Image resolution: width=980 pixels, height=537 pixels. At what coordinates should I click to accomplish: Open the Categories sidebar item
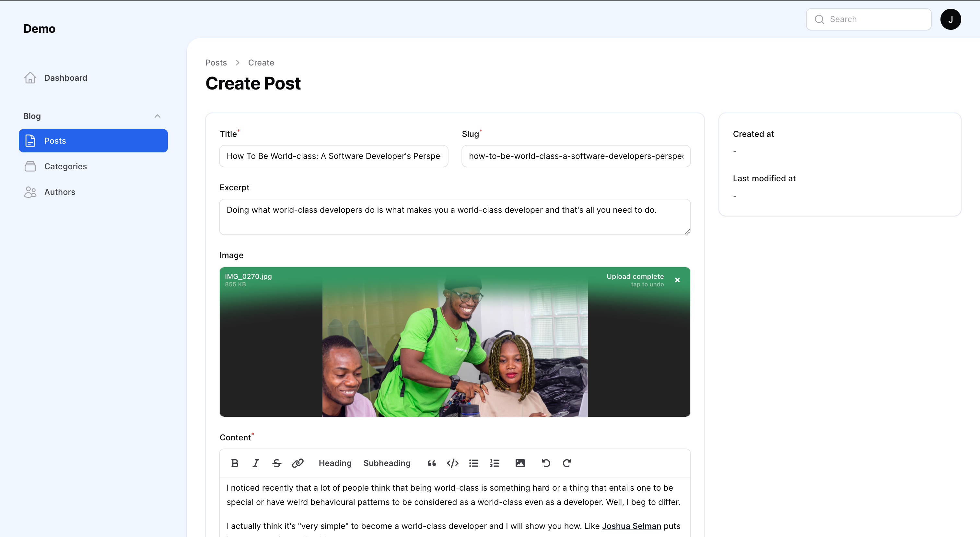[65, 166]
